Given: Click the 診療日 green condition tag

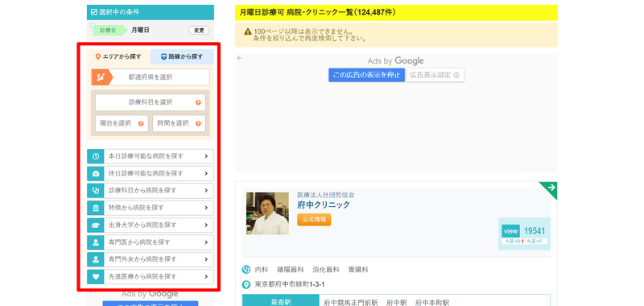Looking at the screenshot, I should [x=109, y=31].
